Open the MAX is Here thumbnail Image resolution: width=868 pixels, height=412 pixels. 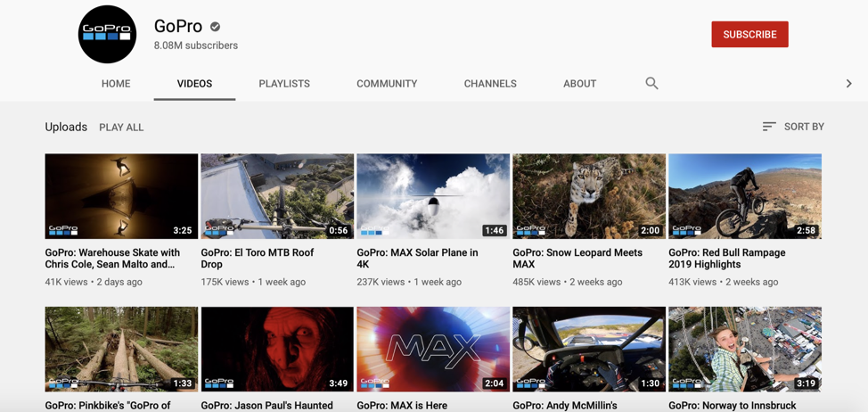pyautogui.click(x=433, y=350)
